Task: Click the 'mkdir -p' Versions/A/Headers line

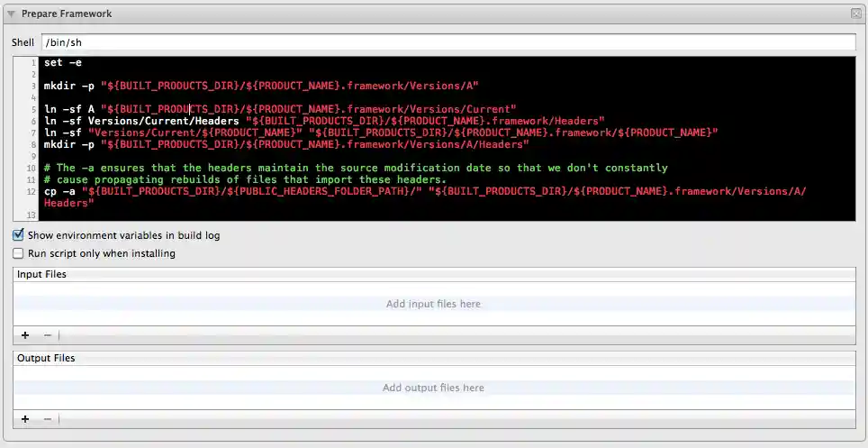Action: point(286,144)
